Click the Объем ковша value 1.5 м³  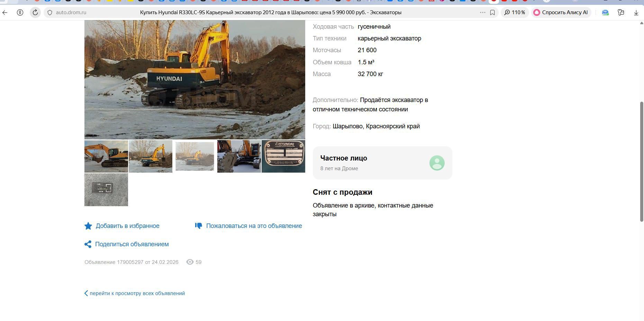point(366,62)
